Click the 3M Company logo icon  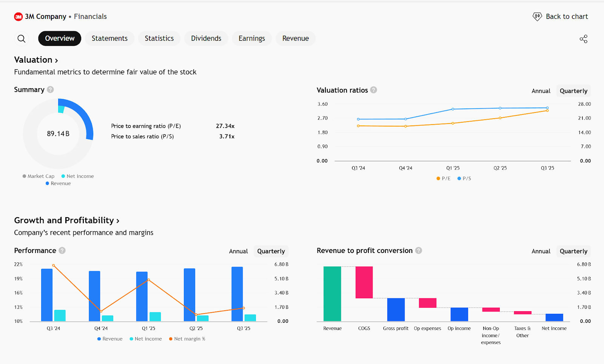pos(18,17)
